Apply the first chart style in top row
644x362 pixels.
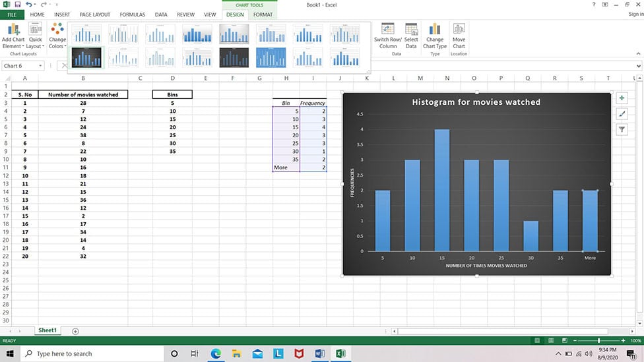pos(86,34)
